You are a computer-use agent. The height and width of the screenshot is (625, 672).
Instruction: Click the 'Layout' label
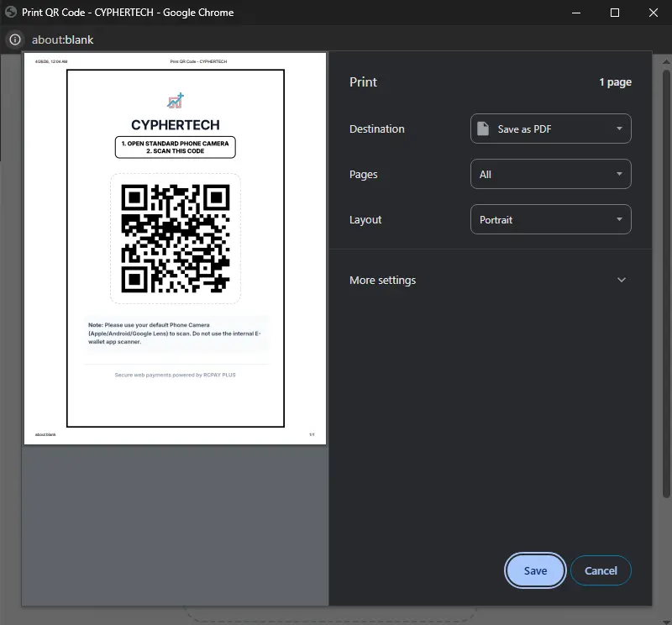click(x=365, y=220)
